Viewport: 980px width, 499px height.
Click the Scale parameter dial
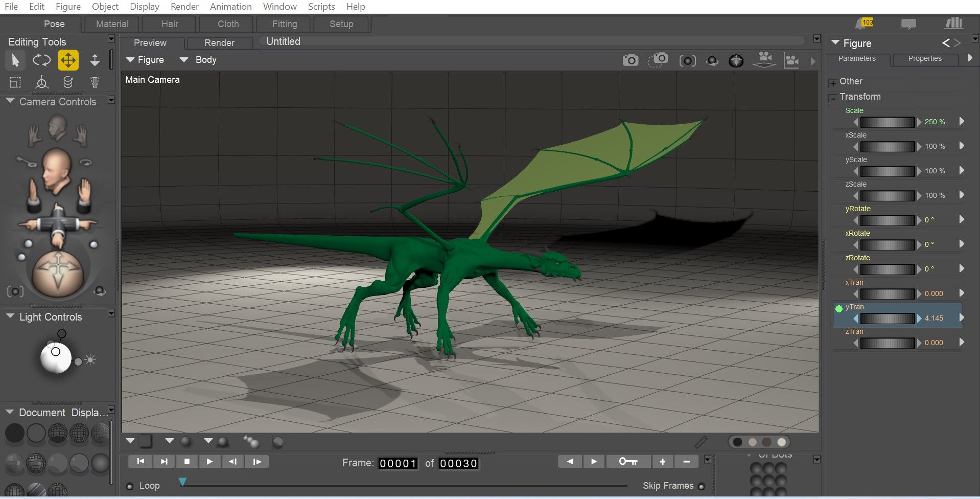888,122
